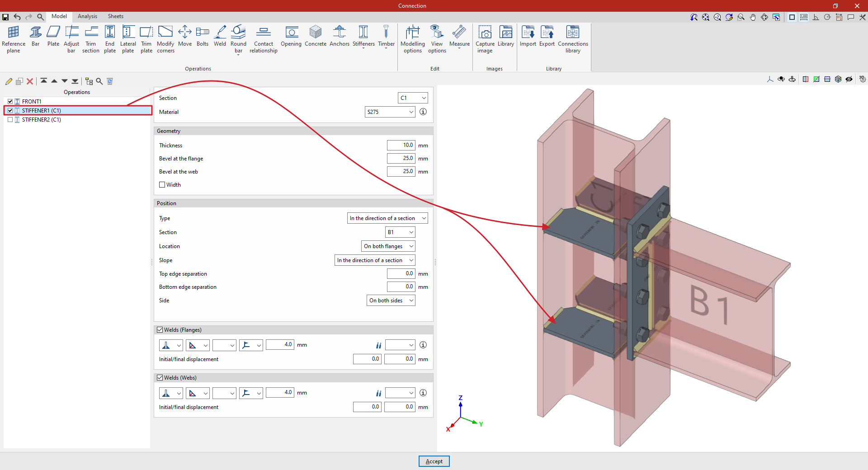
Task: Toggle the Width checkbox in Geometry
Action: [x=162, y=185]
